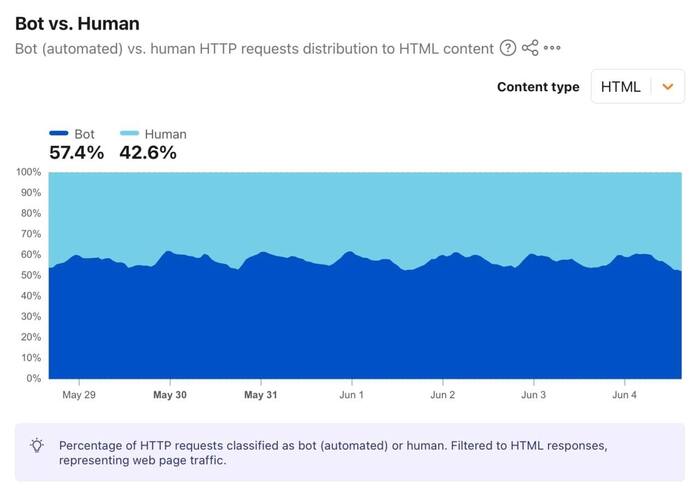Click the May 29 axis label

point(79,395)
